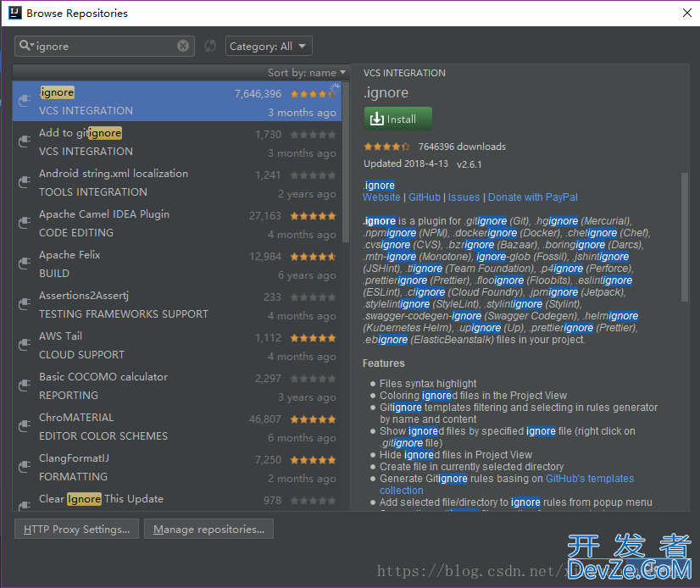Click the star rating of Apache Camel plugin
The image size is (700, 588).
pos(313,216)
